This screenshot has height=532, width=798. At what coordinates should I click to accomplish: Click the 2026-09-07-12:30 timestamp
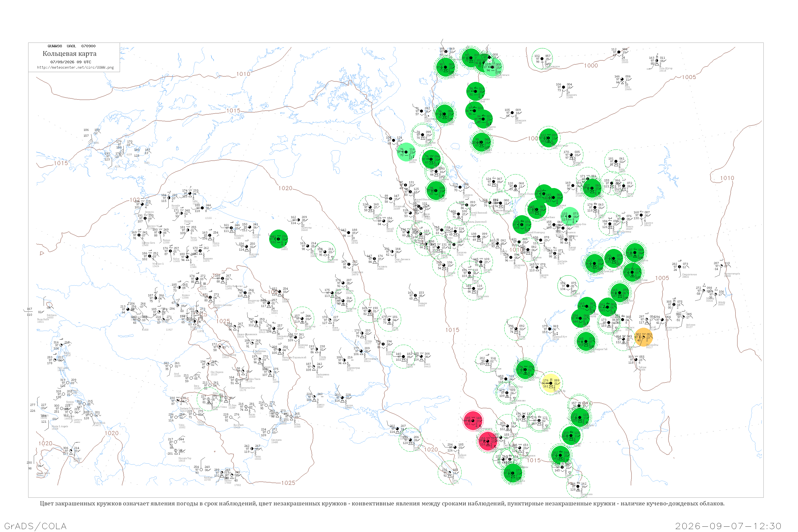[728, 526]
